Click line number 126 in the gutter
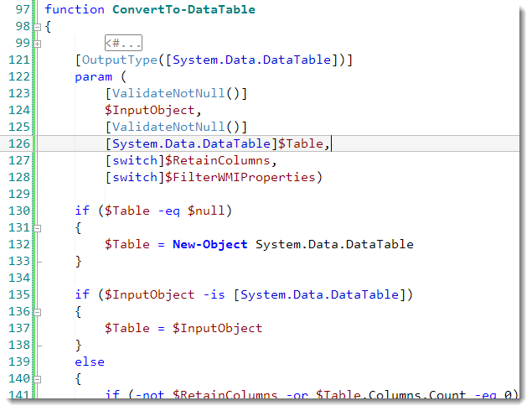The height and width of the screenshot is (411, 532). (19, 143)
